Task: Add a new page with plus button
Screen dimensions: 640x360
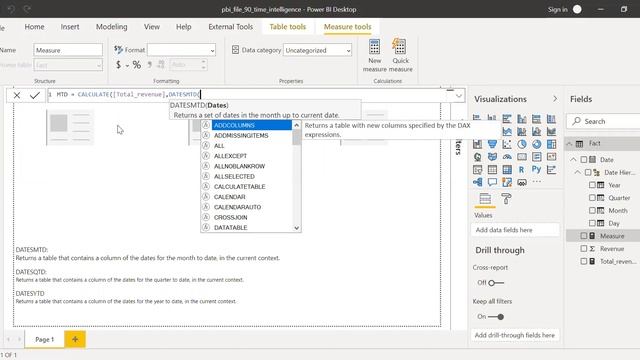Action: (75, 339)
